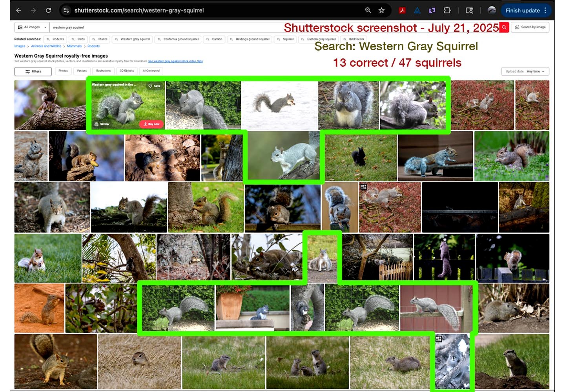Image resolution: width=565 pixels, height=392 pixels.
Task: Click the red Buy now button
Action: (x=151, y=124)
